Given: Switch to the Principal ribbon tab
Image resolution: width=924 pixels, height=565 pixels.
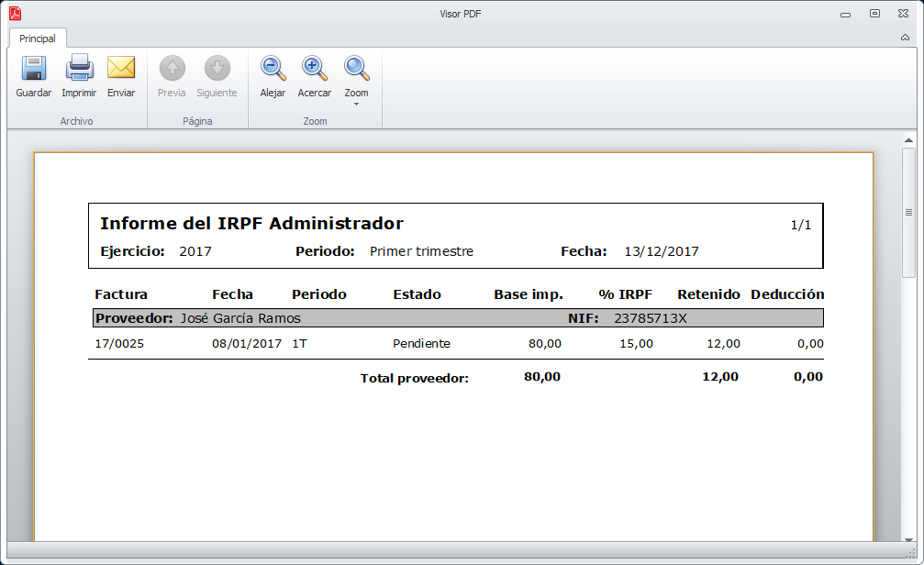Looking at the screenshot, I should [x=38, y=39].
